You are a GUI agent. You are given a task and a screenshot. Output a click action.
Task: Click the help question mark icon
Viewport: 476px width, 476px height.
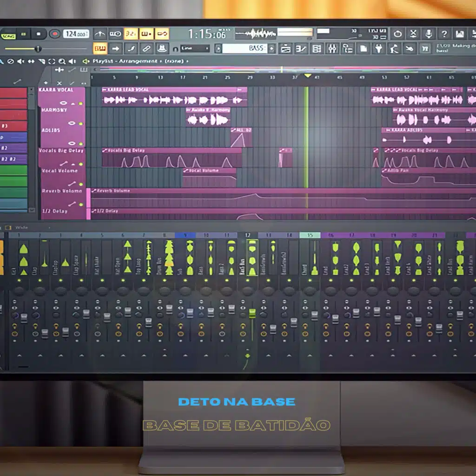(x=444, y=34)
